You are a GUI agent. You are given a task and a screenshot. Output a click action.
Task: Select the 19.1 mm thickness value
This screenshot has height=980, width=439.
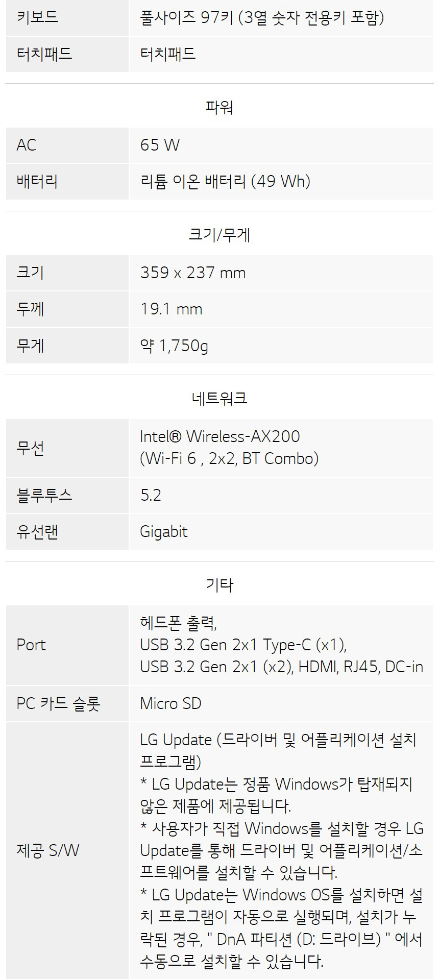coord(171,309)
